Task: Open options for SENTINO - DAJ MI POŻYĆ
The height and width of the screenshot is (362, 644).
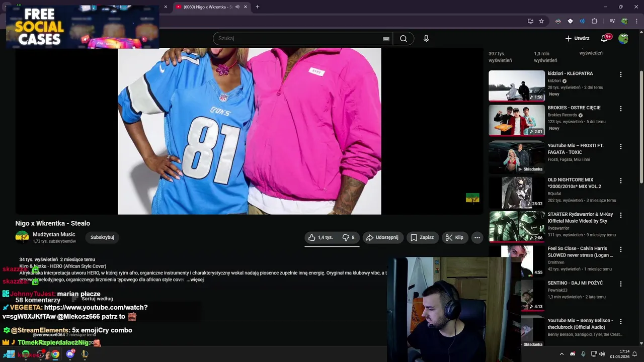Action: pyautogui.click(x=620, y=284)
